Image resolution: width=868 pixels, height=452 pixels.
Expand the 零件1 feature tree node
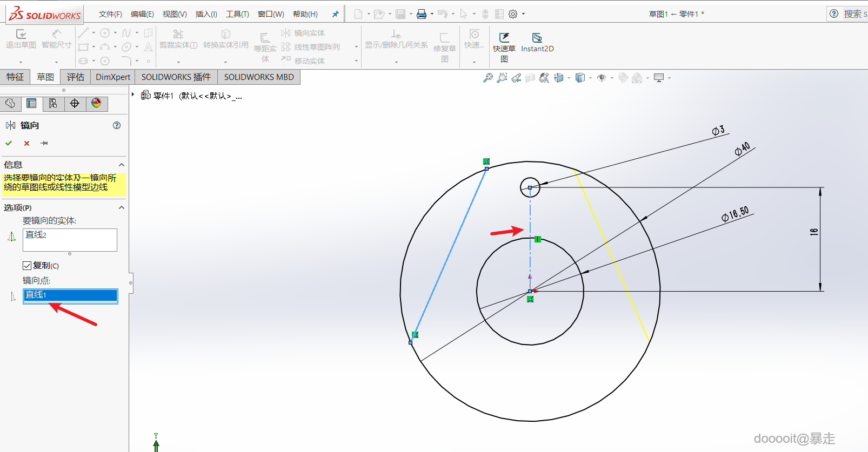[x=133, y=95]
